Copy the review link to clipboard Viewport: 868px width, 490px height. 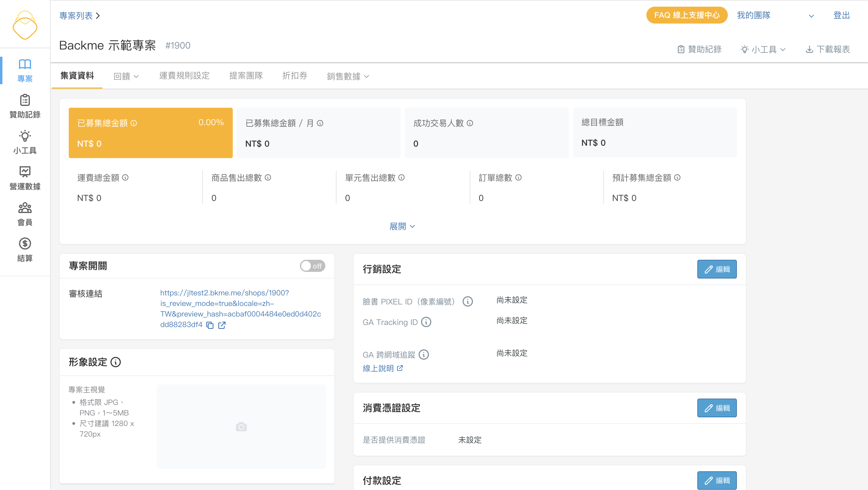210,325
